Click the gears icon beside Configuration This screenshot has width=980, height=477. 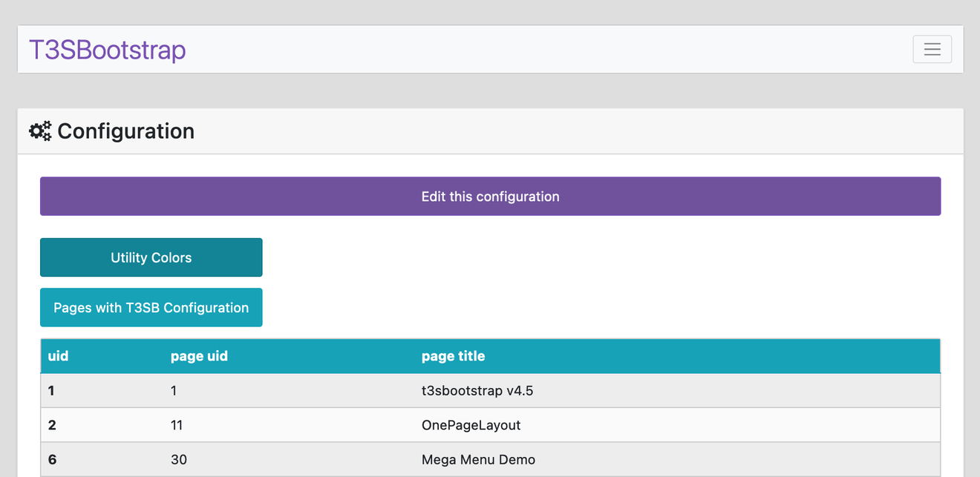(40, 131)
